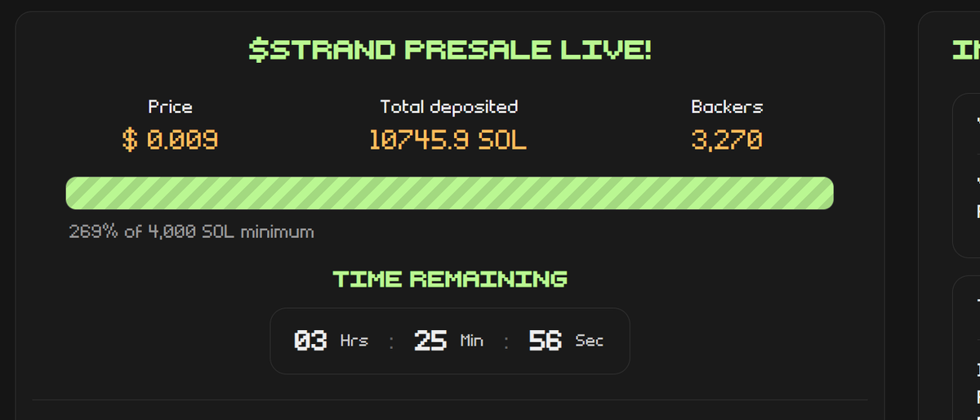
Task: Select the Hrs unit label
Action: (x=354, y=341)
